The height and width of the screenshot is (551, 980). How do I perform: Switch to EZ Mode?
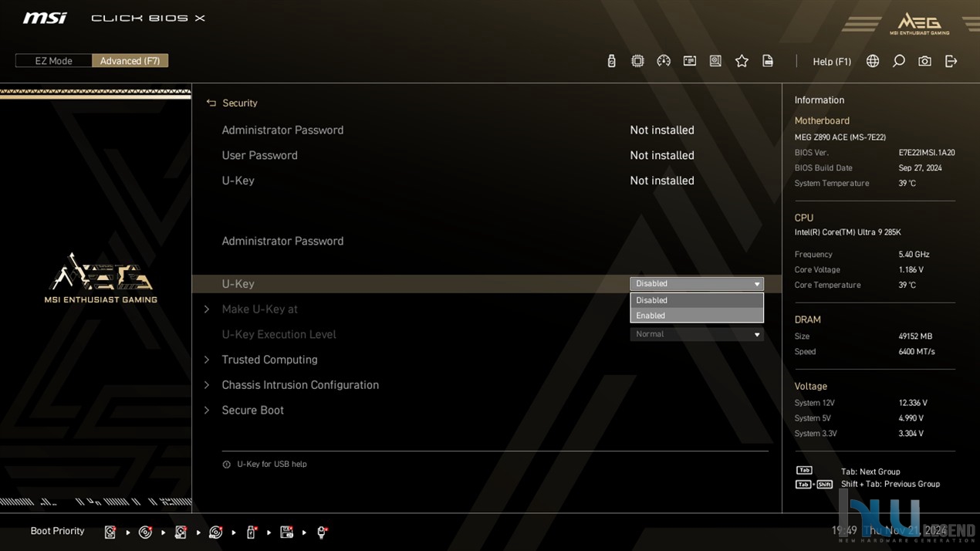53,61
